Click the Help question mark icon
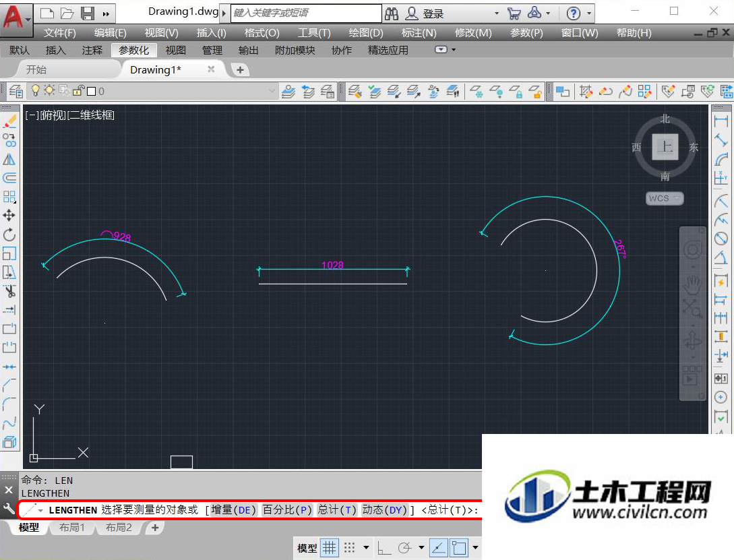Viewport: 734px width, 560px height. click(x=573, y=13)
